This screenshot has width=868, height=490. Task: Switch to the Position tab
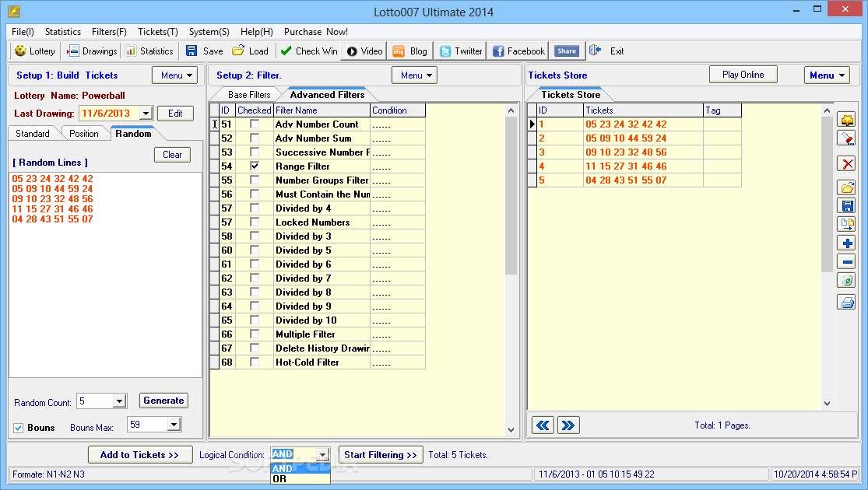coord(83,133)
